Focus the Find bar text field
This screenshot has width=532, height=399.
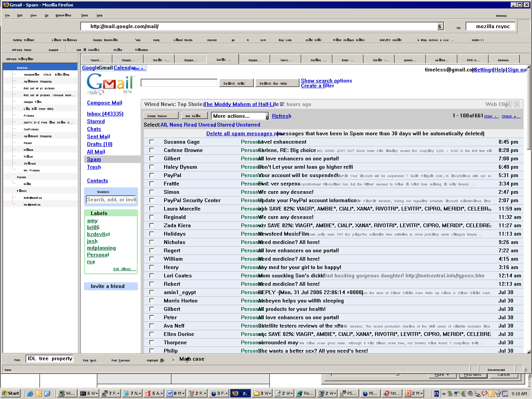point(49,358)
